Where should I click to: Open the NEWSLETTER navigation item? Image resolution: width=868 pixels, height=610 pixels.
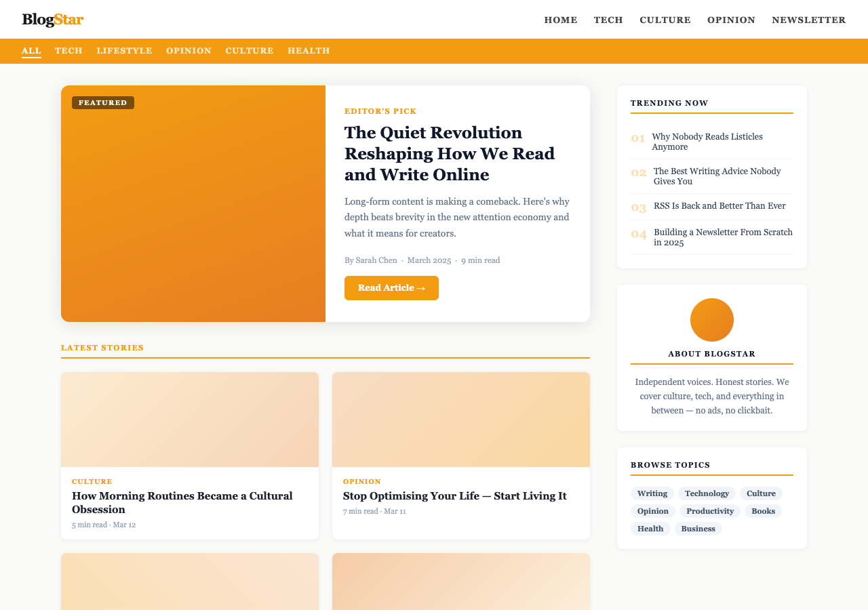[x=808, y=20]
